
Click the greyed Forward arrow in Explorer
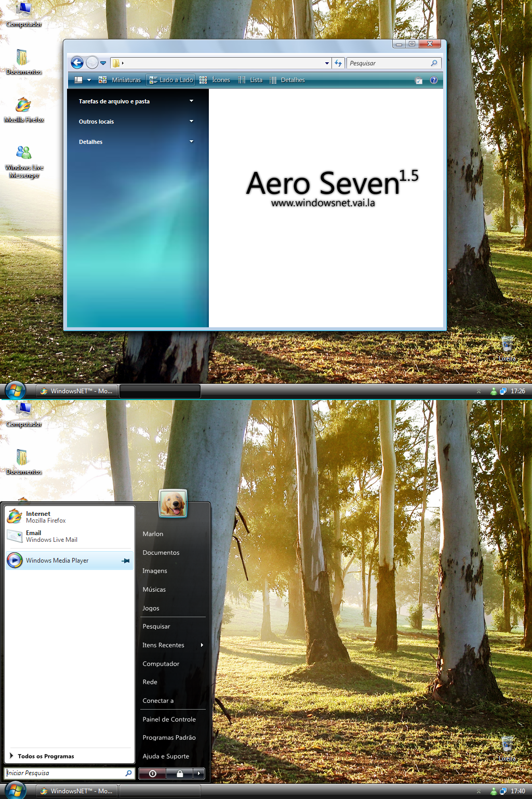92,63
